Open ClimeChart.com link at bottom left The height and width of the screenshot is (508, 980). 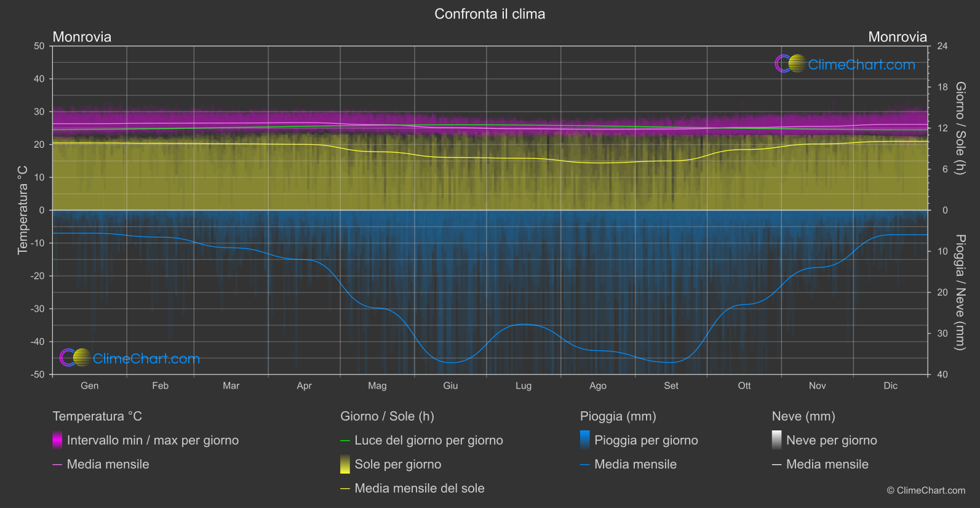[146, 358]
